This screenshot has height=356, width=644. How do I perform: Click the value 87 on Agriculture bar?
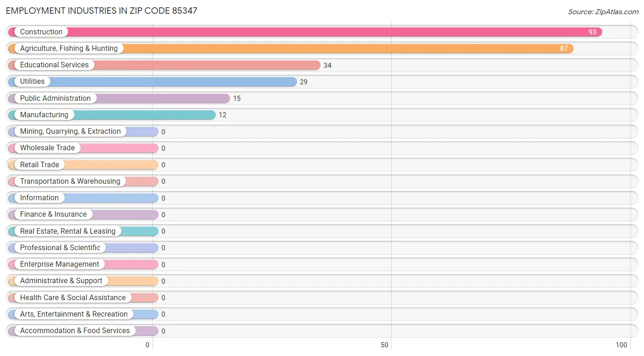click(564, 49)
